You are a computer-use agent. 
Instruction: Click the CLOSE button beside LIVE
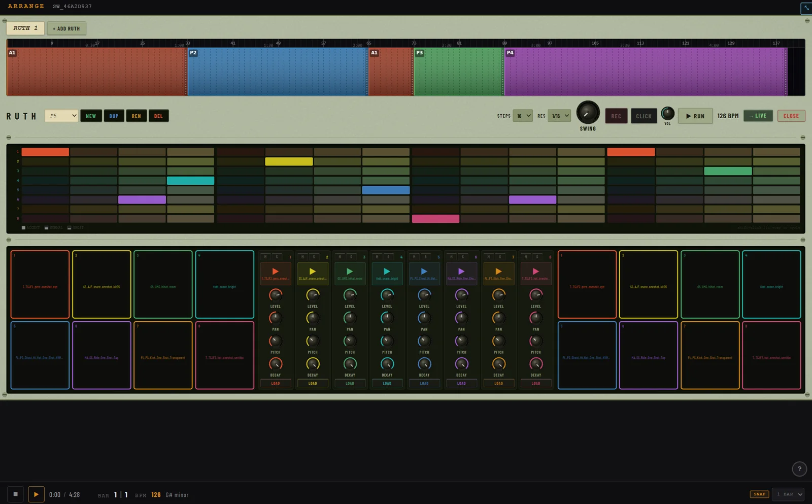791,116
